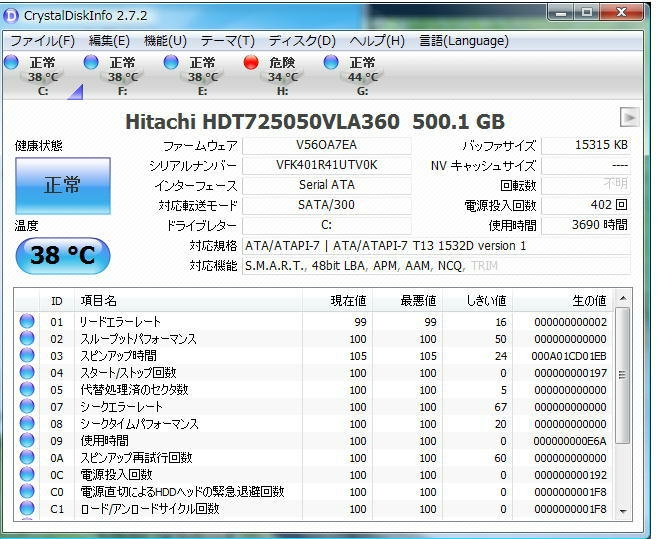This screenshot has width=657, height=539.
Task: Select the C: drive status icon
Action: coord(12,63)
